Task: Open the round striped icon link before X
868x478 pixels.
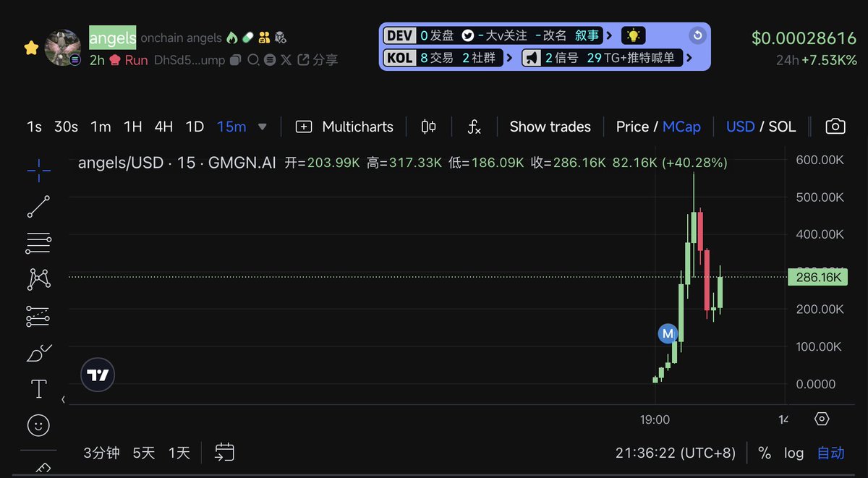Action: 270,60
